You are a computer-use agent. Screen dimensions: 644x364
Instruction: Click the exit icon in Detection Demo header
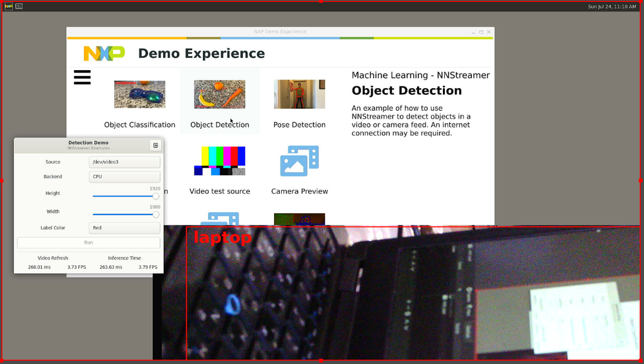[155, 145]
